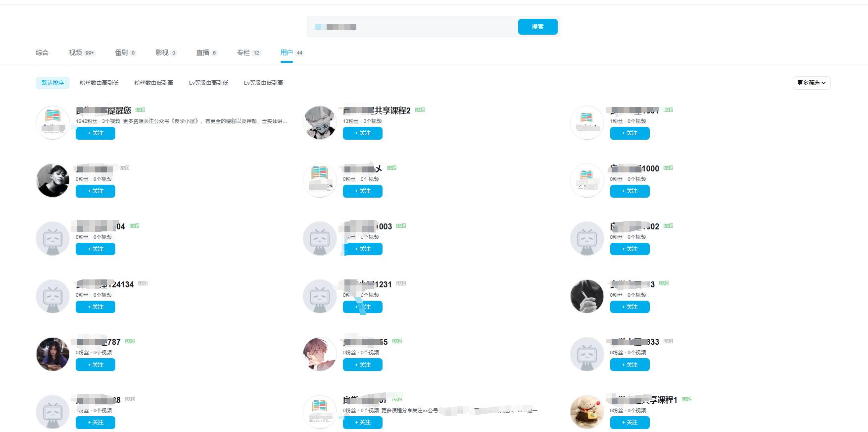Sort by 粉丝数由高到低

tap(99, 83)
